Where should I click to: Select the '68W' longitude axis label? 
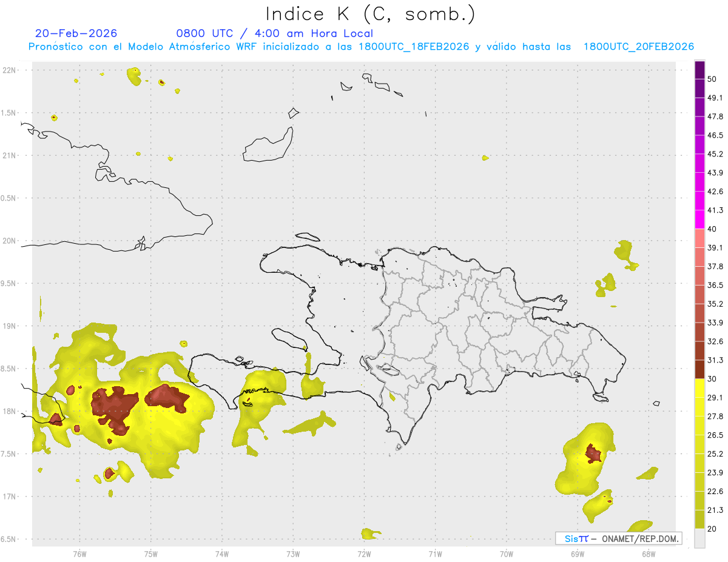pyautogui.click(x=649, y=554)
